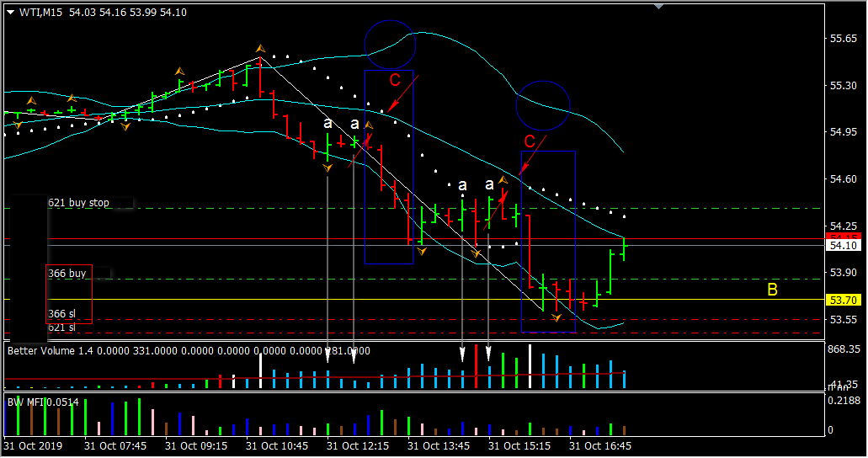868x458 pixels.
Task: Click the 53.90 price scale value
Action: tap(844, 273)
